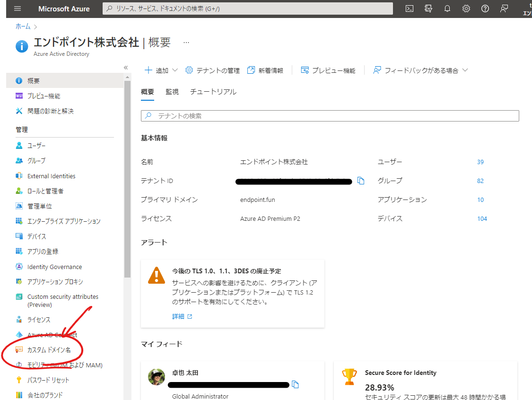Click the Azure AD Premium P2 license value
This screenshot has width=532, height=400.
(270, 219)
